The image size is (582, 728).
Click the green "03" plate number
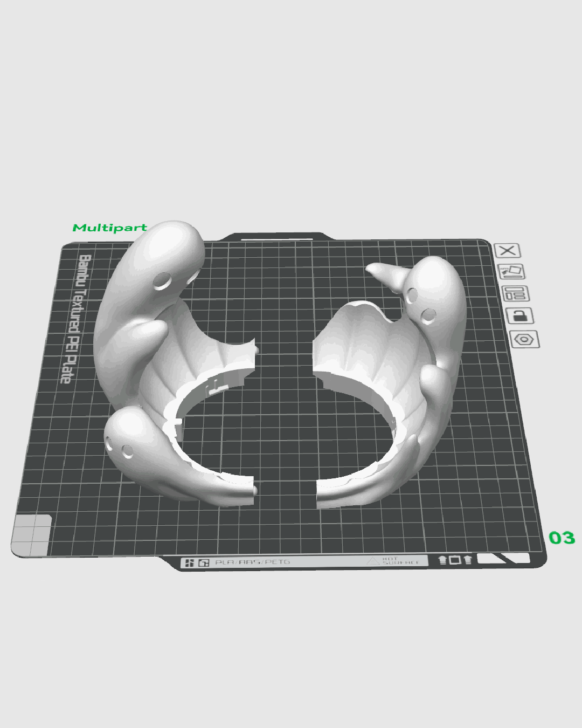pos(562,538)
